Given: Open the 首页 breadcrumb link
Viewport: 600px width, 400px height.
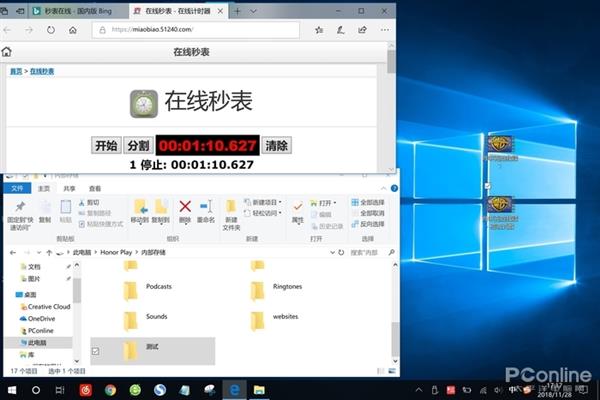Looking at the screenshot, I should 16,71.
